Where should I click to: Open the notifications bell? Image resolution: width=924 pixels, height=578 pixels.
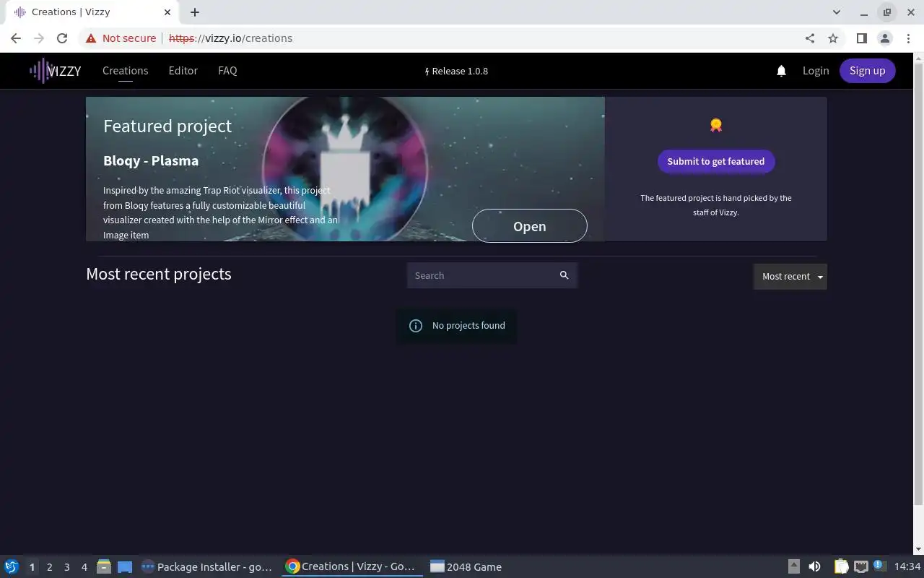781,71
